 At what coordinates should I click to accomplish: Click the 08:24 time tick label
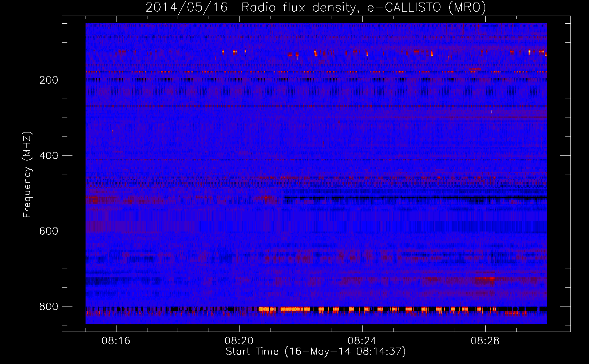click(x=362, y=341)
